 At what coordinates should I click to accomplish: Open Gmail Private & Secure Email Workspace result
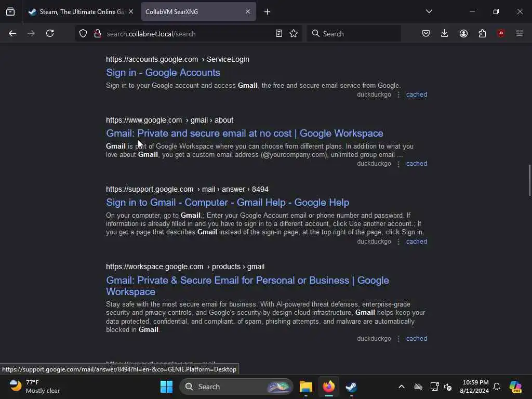[247, 286]
